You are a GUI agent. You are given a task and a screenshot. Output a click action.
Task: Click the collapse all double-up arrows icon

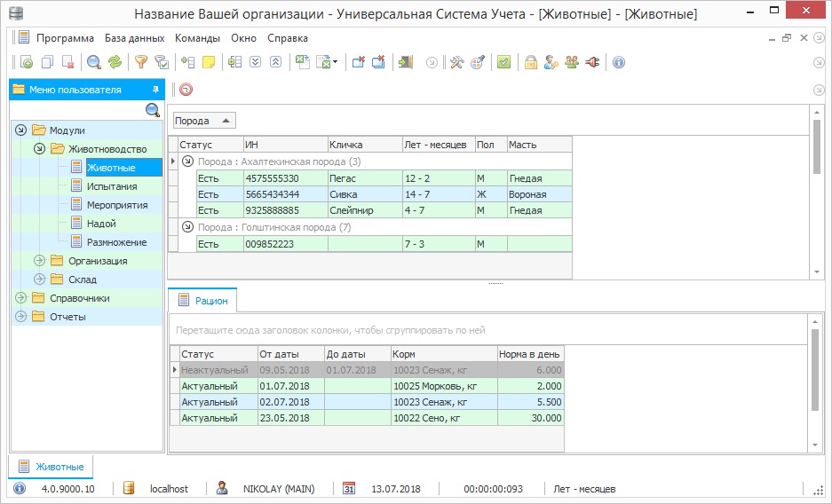pyautogui.click(x=275, y=62)
